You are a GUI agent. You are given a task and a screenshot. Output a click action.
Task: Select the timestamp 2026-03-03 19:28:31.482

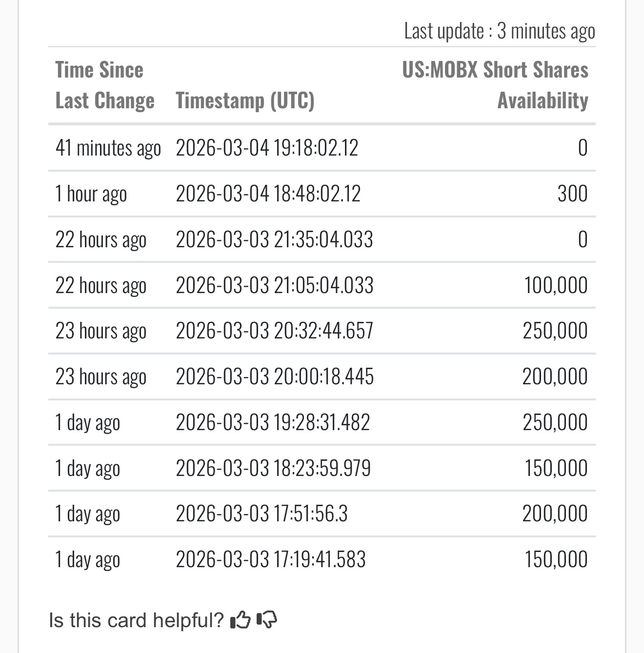point(273,422)
